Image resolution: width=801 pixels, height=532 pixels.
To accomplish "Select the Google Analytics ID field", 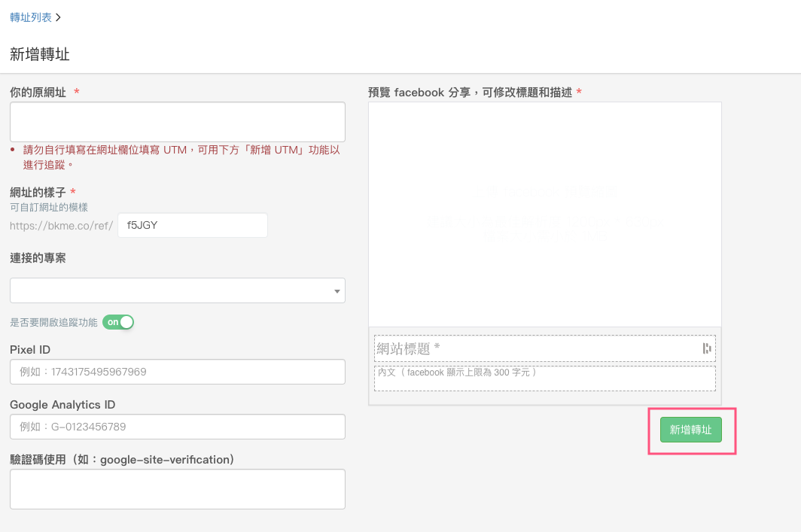I will pos(177,427).
